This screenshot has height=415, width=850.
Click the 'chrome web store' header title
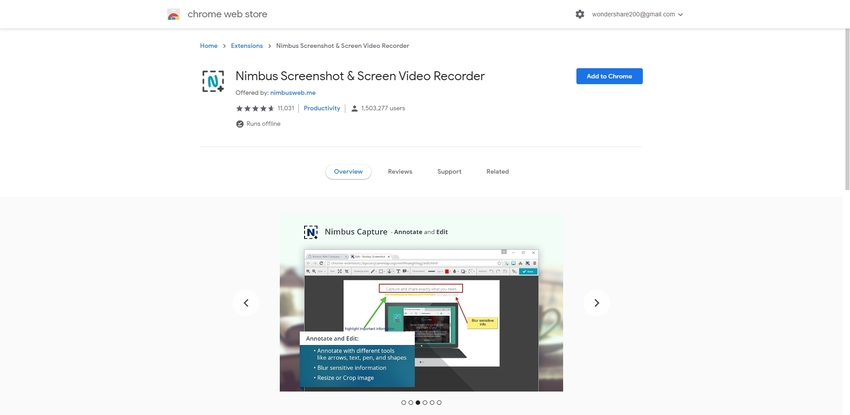227,15
